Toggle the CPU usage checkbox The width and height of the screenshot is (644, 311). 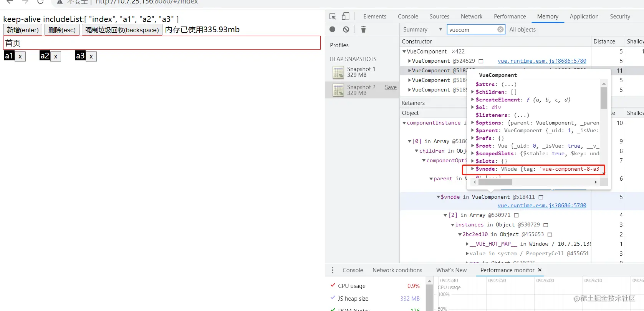[333, 286]
